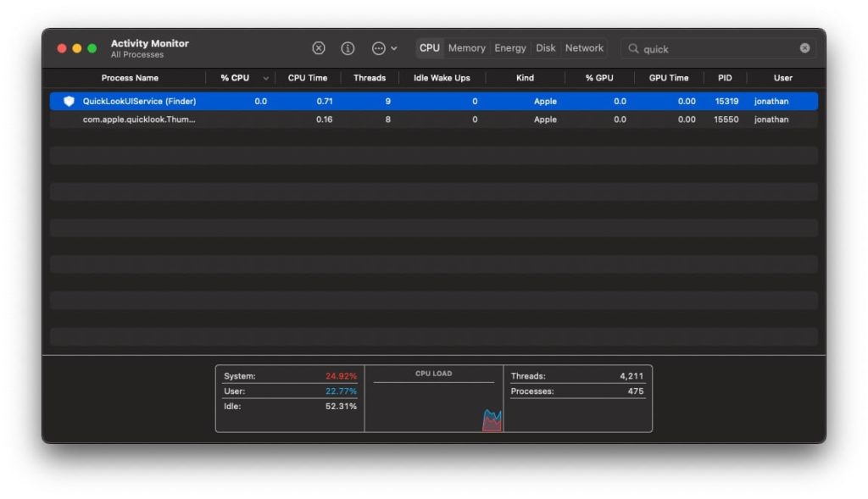Click Threads value 9 in QuickLookUIService row

click(388, 101)
